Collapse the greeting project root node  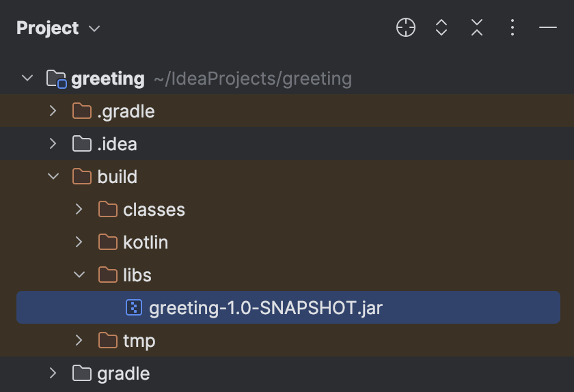tap(27, 79)
